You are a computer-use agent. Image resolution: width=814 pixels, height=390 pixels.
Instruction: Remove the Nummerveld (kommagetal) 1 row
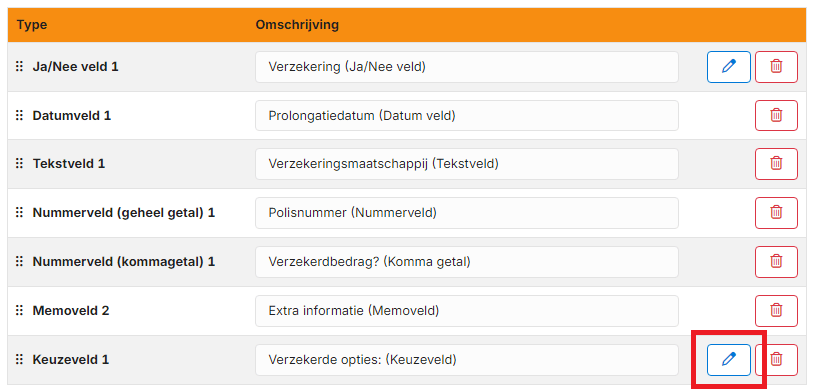click(x=776, y=262)
